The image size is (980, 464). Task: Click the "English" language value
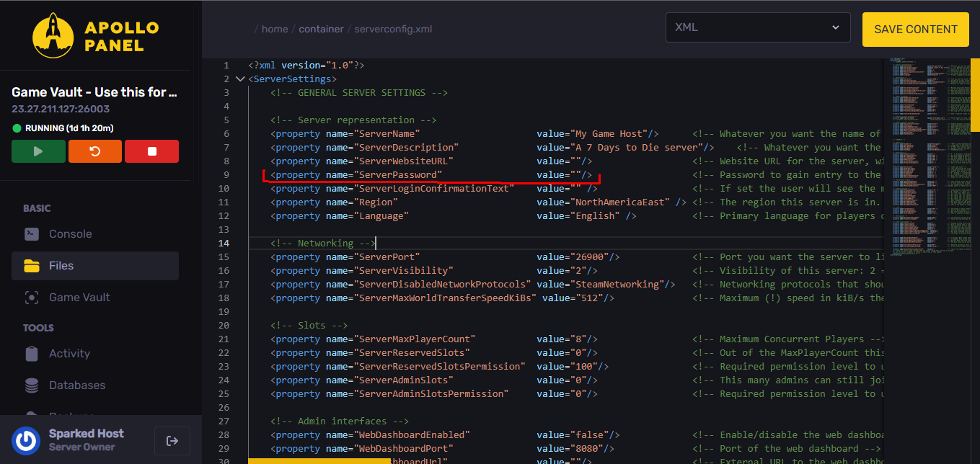595,216
